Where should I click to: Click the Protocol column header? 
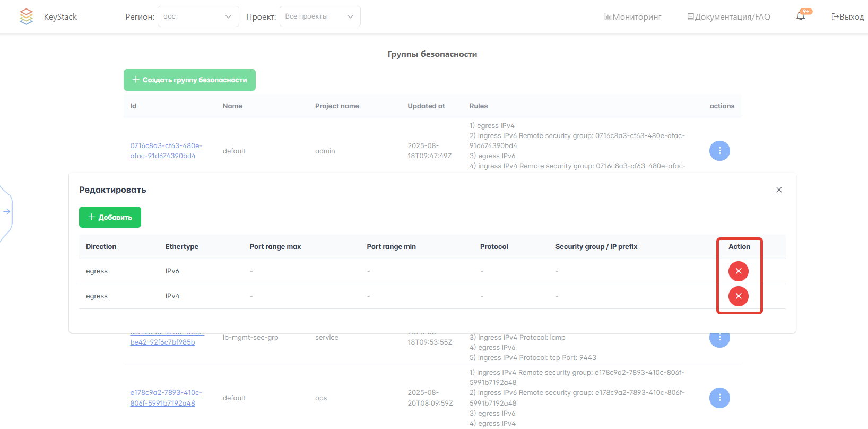[x=494, y=247]
